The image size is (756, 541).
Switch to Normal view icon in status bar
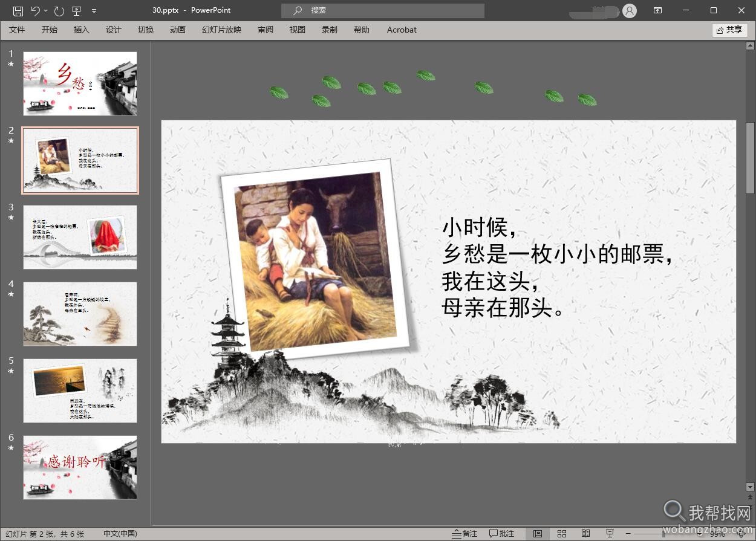tap(538, 534)
